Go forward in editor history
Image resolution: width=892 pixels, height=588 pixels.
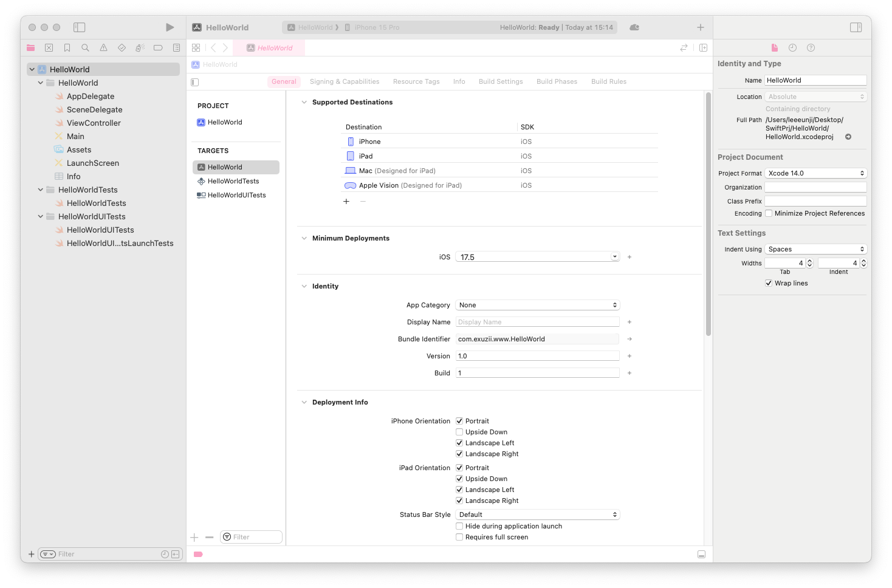225,47
